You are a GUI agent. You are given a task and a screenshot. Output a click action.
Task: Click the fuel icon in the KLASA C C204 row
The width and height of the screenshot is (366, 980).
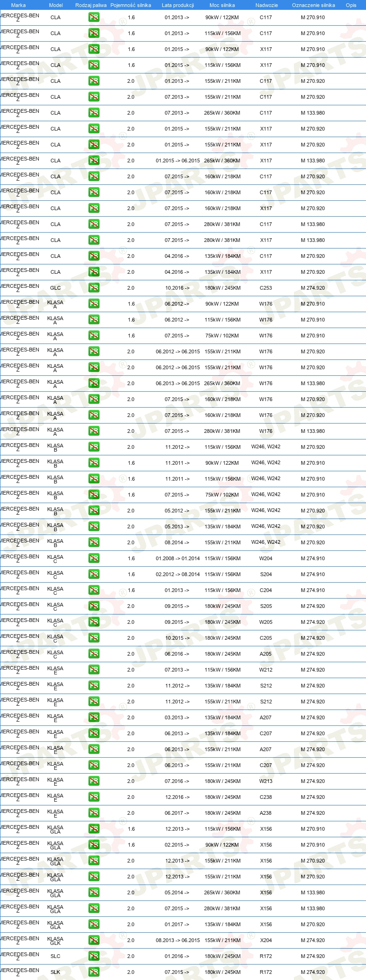click(x=94, y=590)
